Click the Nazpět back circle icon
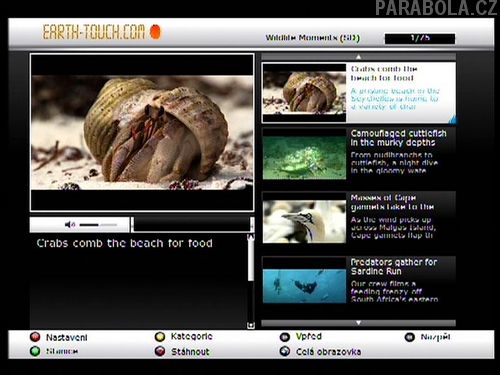 [410, 337]
